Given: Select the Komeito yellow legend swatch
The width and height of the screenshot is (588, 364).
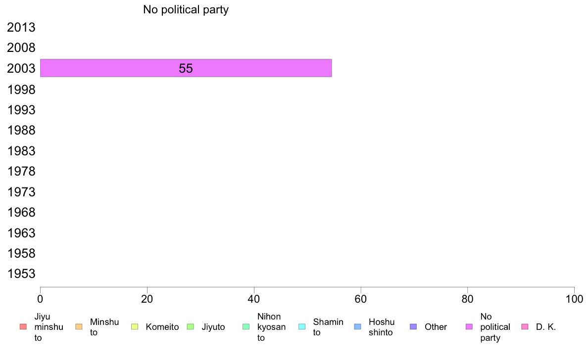Looking at the screenshot, I should click(135, 327).
